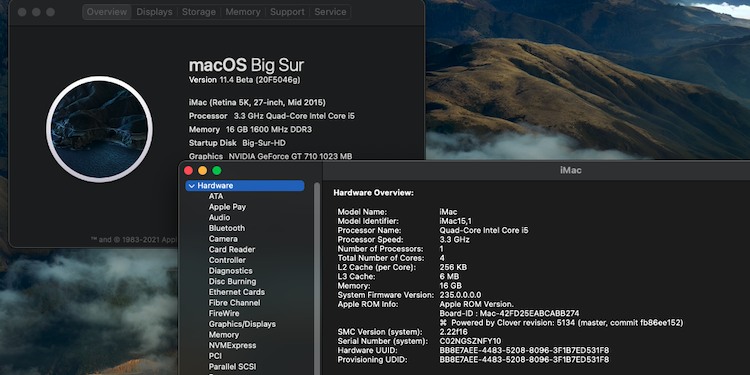Switch to the Overview tab

107,12
